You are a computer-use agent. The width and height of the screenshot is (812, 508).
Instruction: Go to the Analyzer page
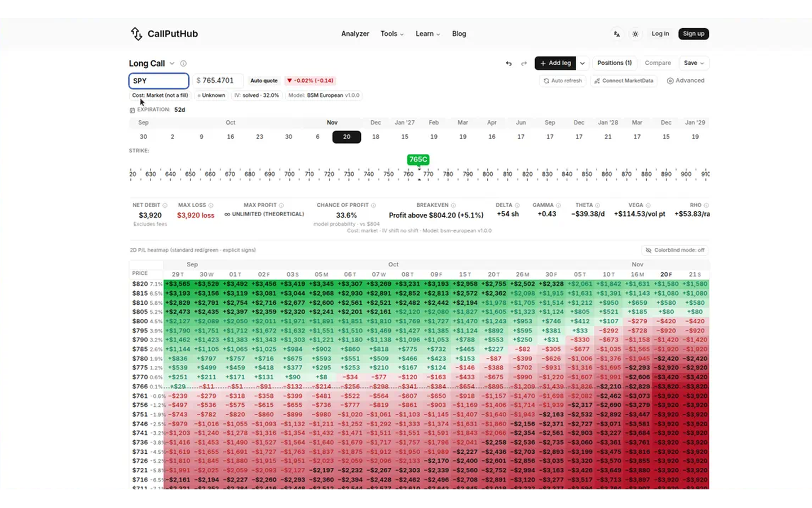[x=355, y=34]
